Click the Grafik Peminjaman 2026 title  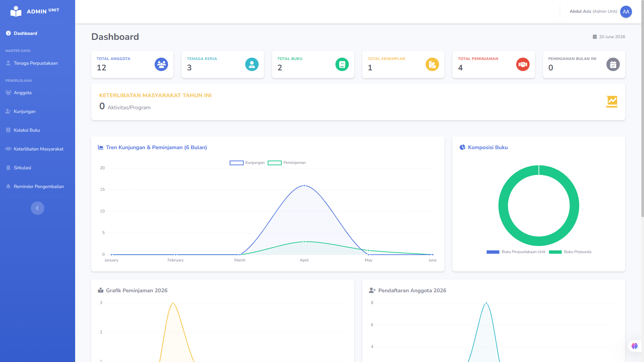(137, 290)
